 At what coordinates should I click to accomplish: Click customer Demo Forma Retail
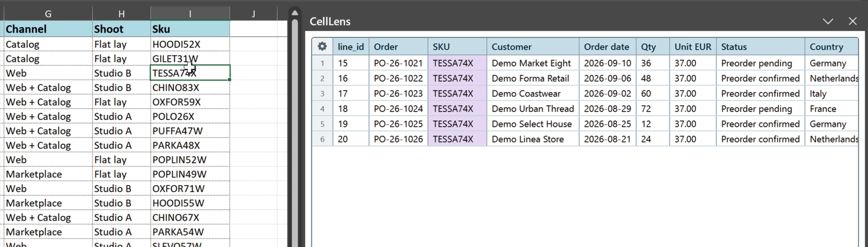533,78
